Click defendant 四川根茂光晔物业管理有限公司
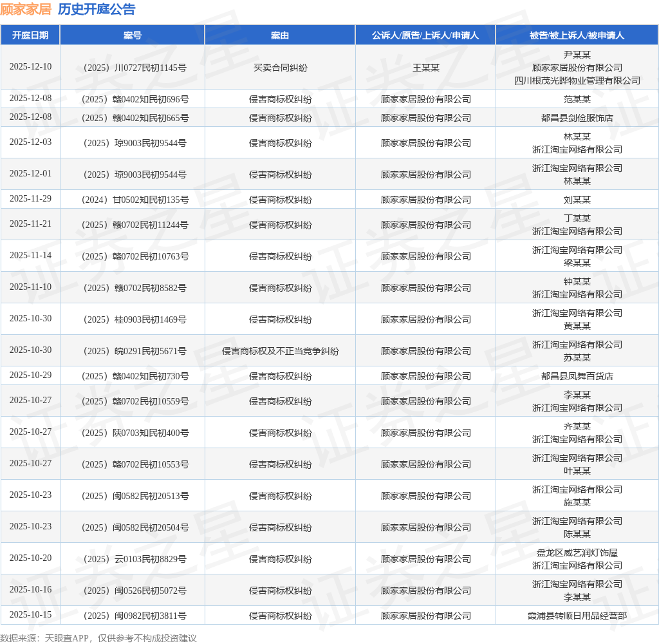659x644 pixels. pos(577,80)
